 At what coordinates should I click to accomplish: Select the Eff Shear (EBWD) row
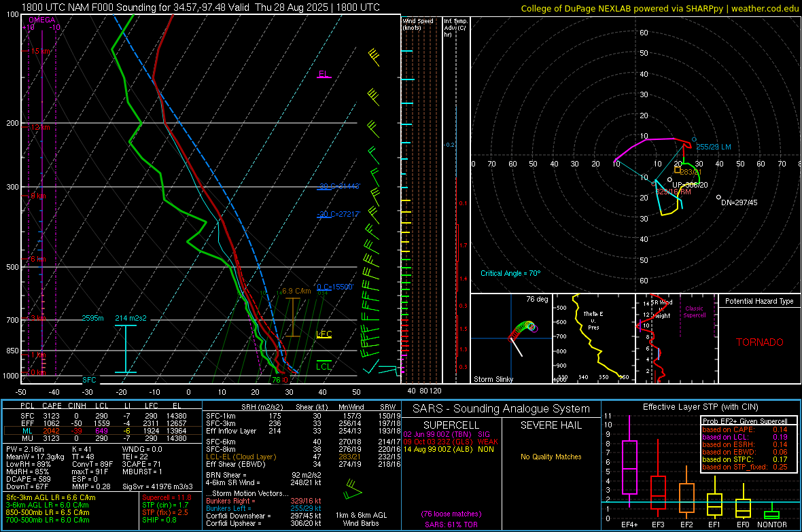(x=303, y=464)
